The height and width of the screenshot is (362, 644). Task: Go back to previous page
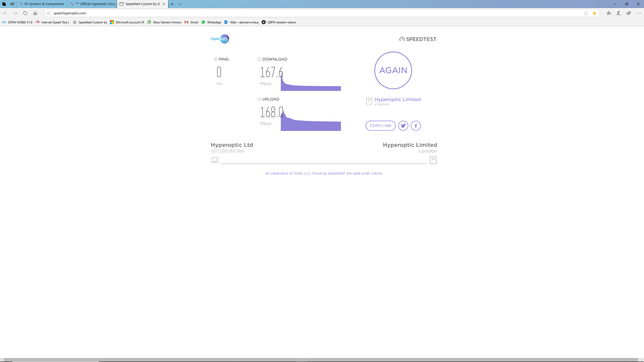coord(5,13)
